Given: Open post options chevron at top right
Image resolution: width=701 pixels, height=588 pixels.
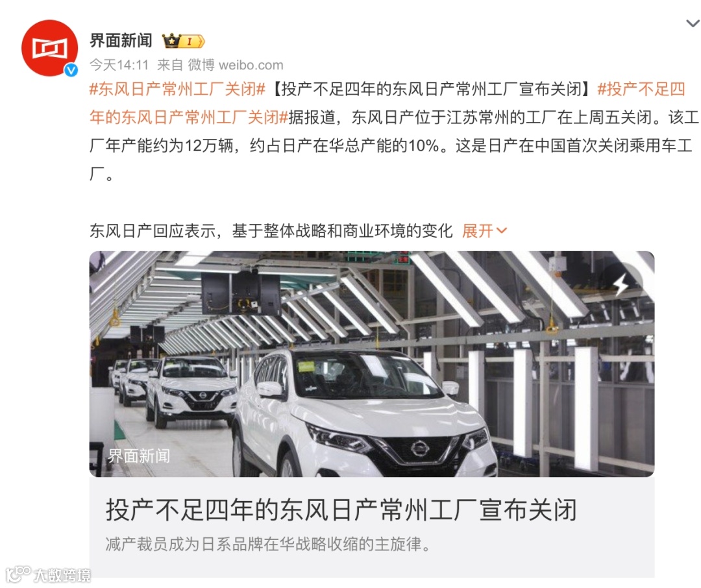Looking at the screenshot, I should click(x=693, y=23).
